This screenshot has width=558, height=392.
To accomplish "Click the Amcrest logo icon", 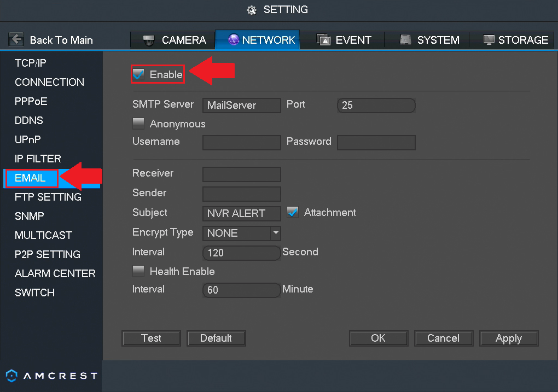I will click(11, 376).
